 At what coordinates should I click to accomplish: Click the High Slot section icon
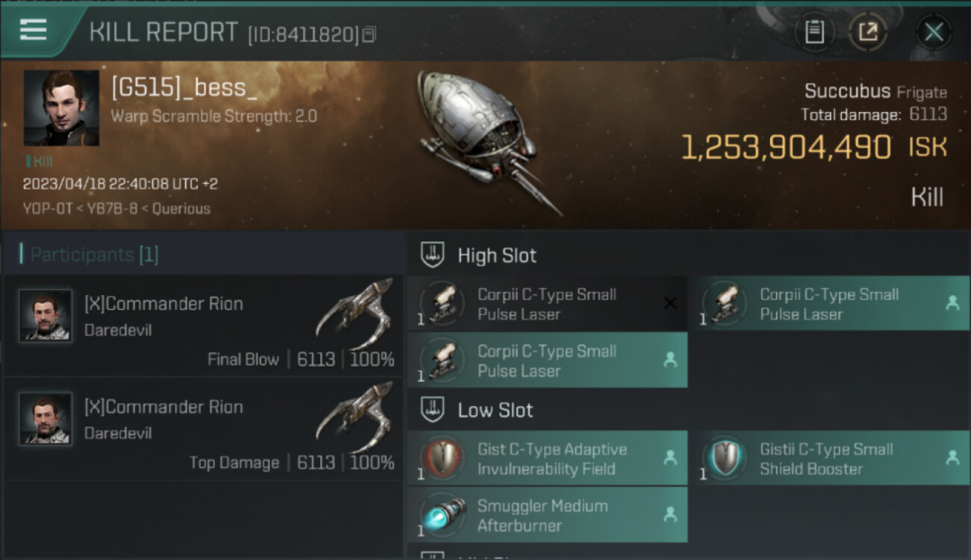[x=433, y=255]
